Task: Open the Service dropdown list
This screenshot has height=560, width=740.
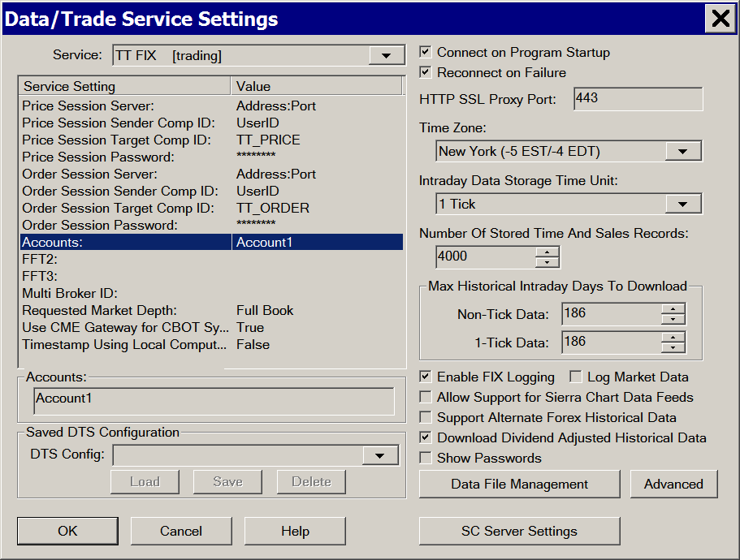Action: (386, 56)
